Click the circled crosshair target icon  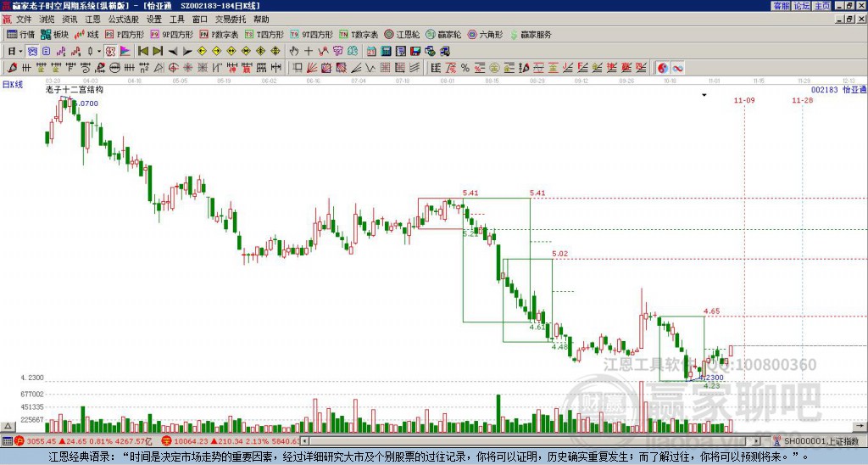click(173, 68)
